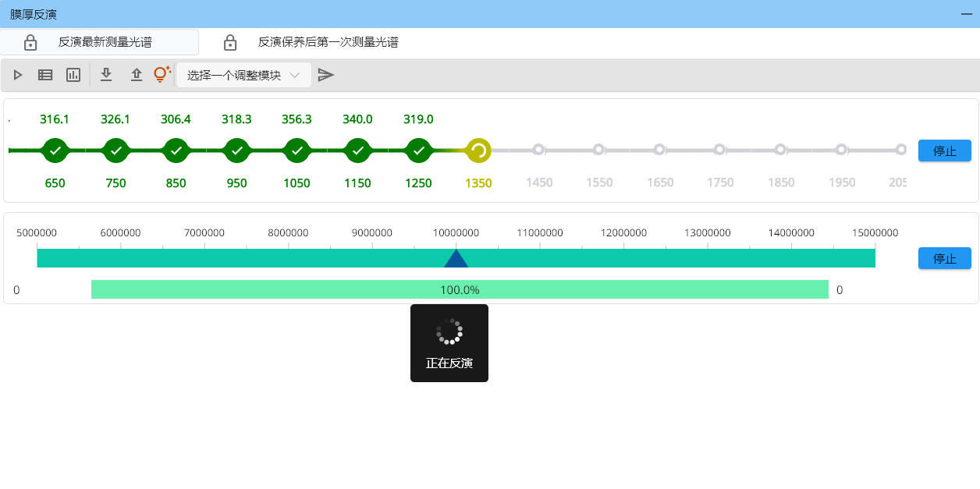Click the in-progress 1350 step node
This screenshot has width=980, height=489.
[x=478, y=151]
